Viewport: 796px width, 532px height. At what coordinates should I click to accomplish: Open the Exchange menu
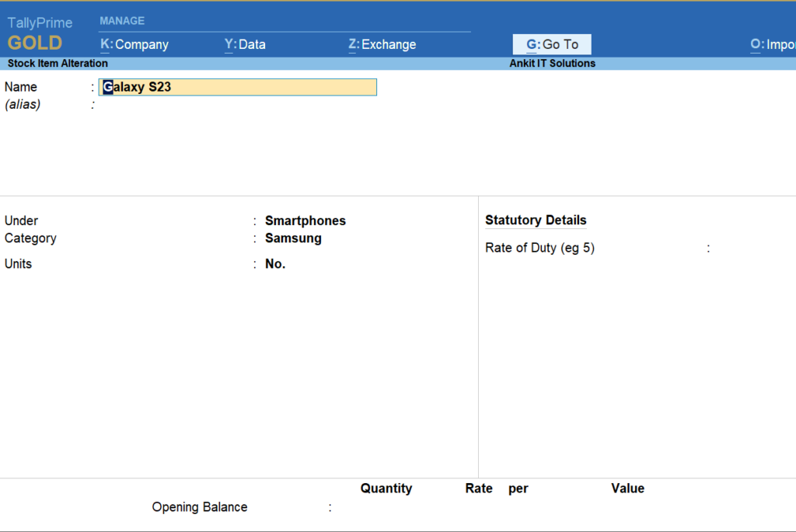(x=382, y=44)
